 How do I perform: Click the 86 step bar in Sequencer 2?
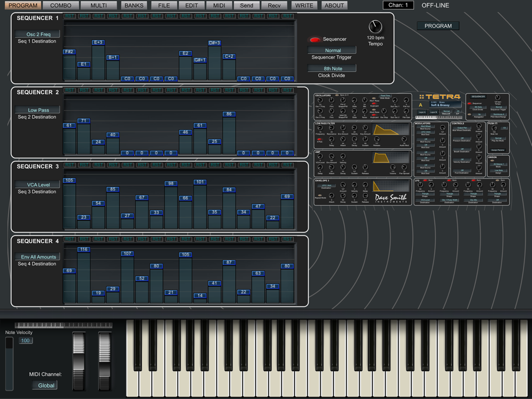click(x=229, y=114)
